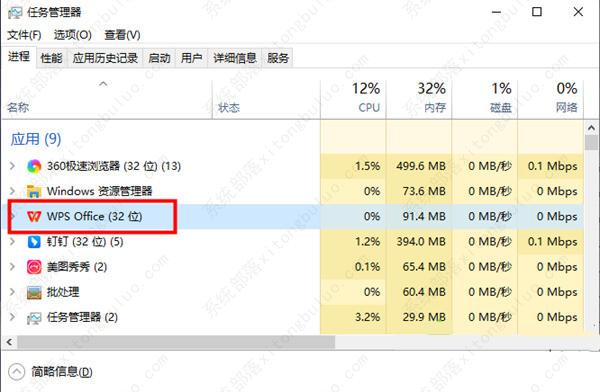This screenshot has width=600, height=392.
Task: Switch to the 应用历史记录 tab
Action: pos(105,58)
